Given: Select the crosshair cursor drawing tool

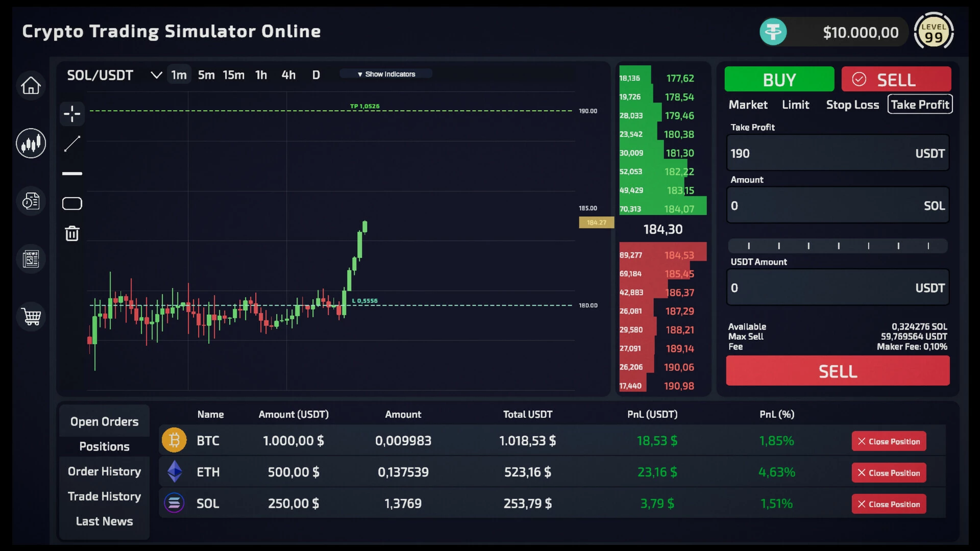Looking at the screenshot, I should [72, 114].
